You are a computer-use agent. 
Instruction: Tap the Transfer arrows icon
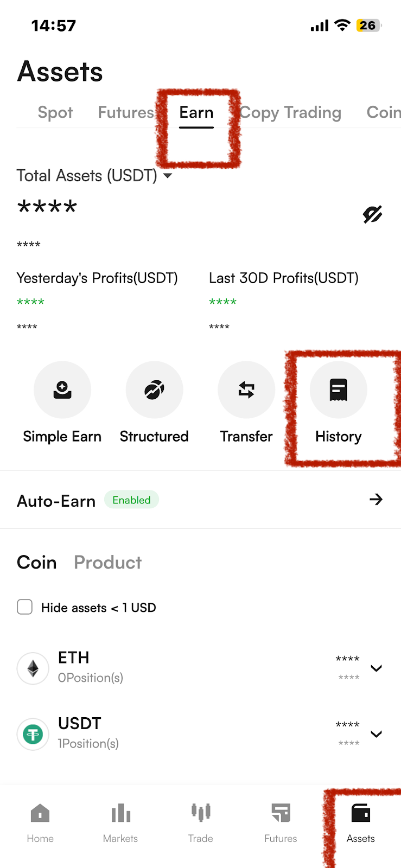point(246,390)
